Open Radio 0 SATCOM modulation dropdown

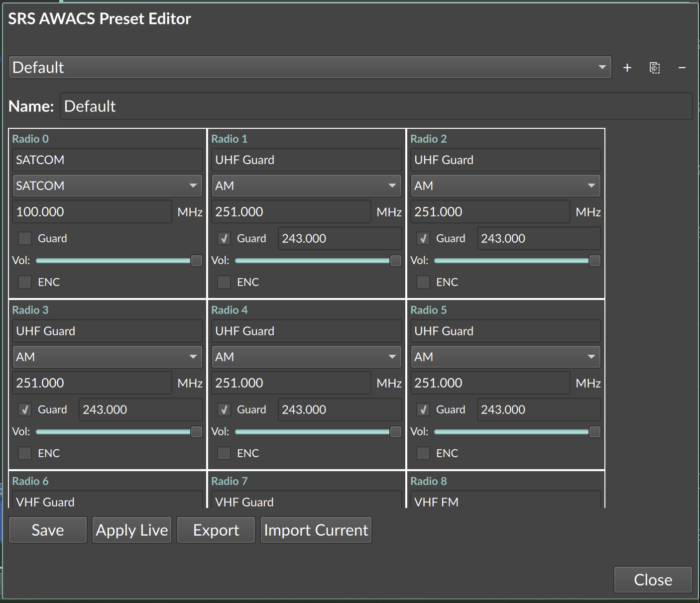tap(107, 186)
